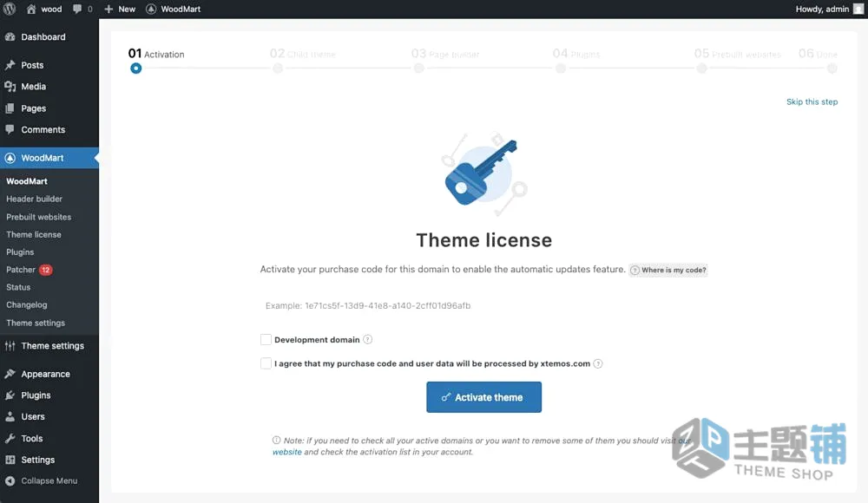Click the New plus icon in admin bar

(108, 9)
